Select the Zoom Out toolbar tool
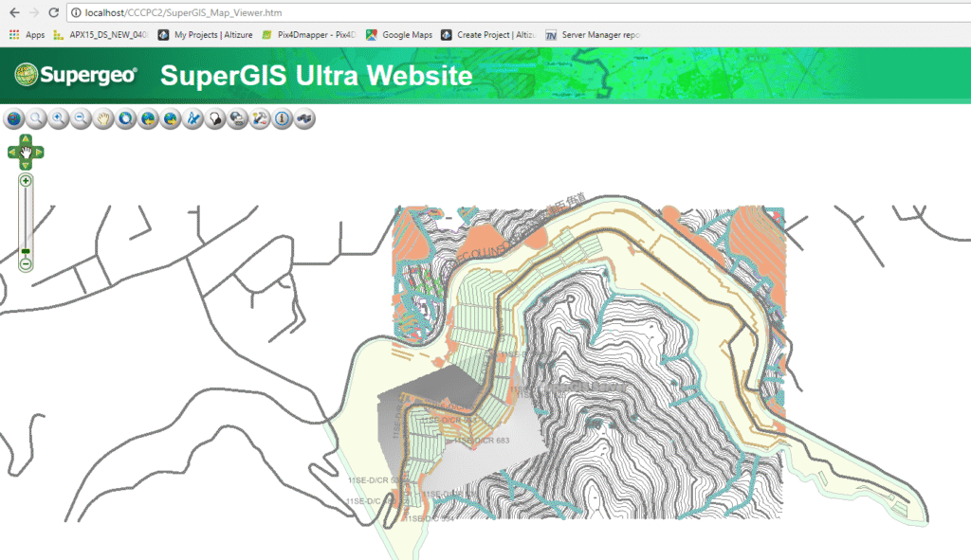The height and width of the screenshot is (560, 971). 81,118
